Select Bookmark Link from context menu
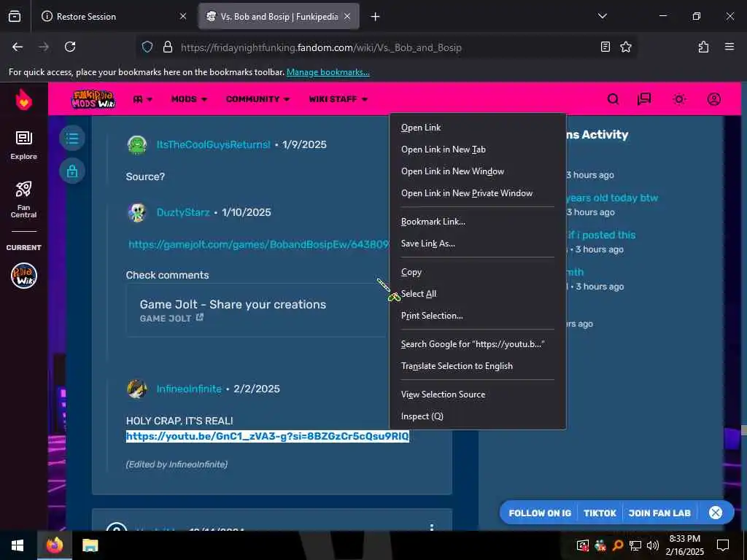Viewport: 747px width, 560px height. [x=478, y=222]
